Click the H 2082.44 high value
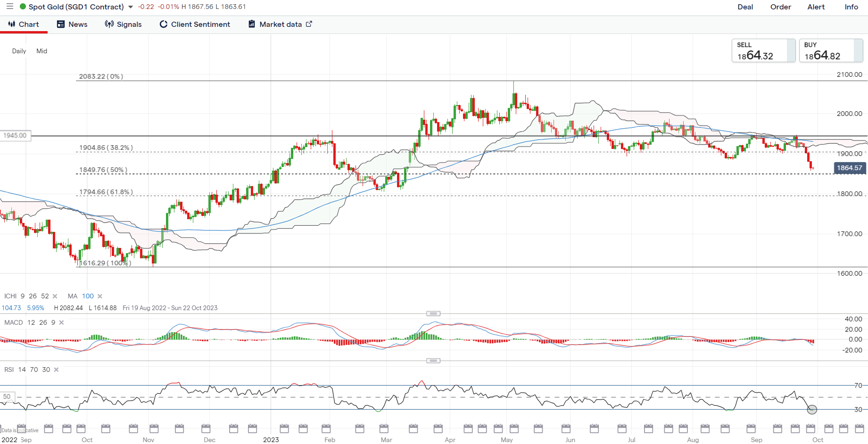The image size is (868, 444). click(x=68, y=308)
